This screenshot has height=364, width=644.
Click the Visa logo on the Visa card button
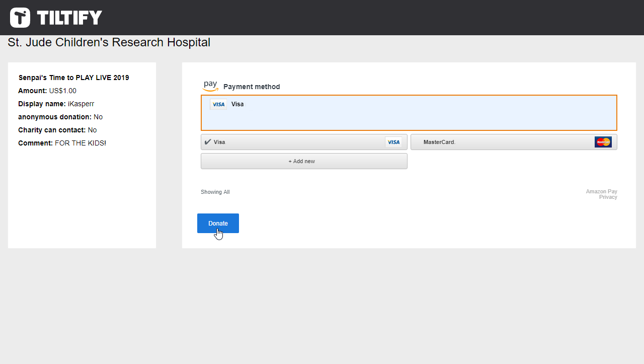click(x=393, y=142)
